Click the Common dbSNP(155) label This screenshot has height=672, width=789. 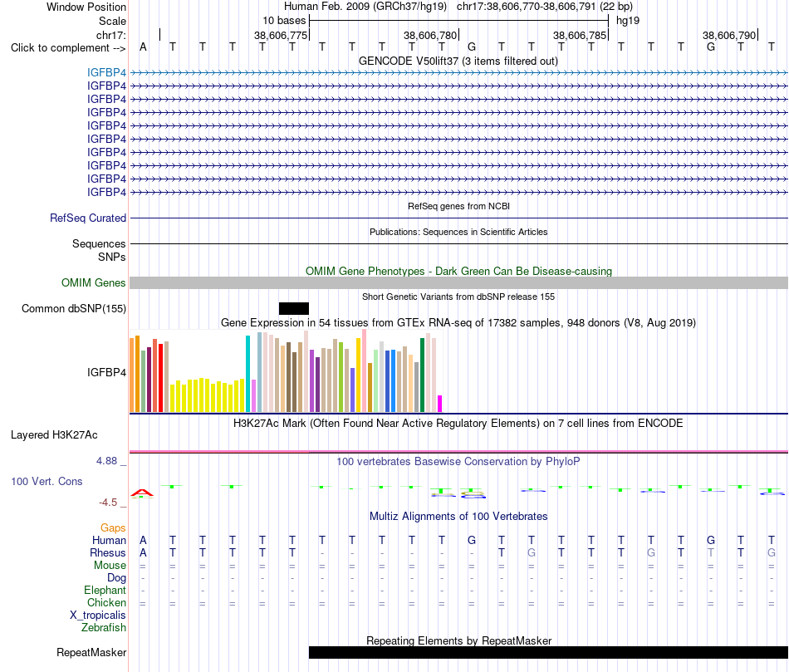click(x=73, y=308)
